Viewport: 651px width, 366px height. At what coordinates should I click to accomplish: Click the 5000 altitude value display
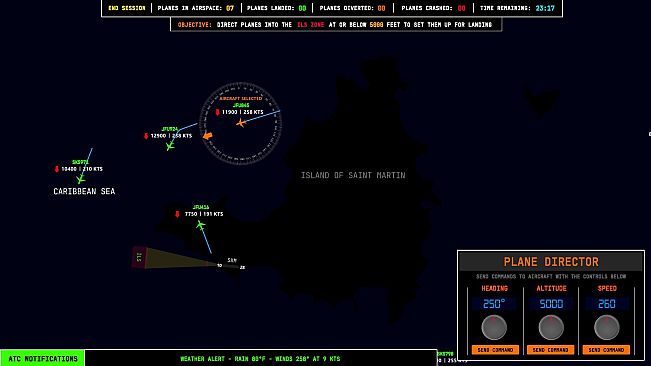(x=551, y=304)
